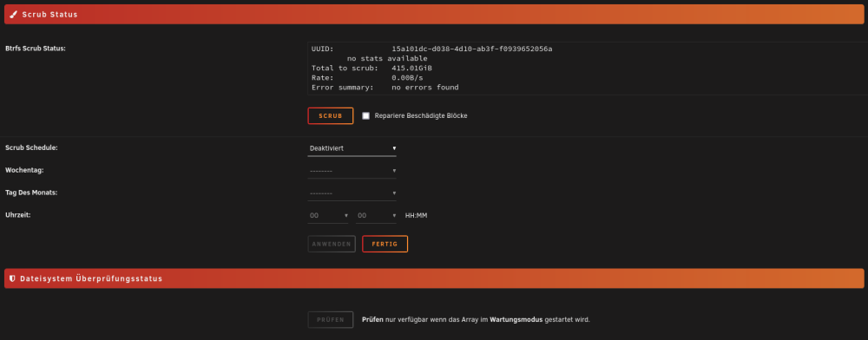Screen dimensions: 868x340
Task: Click the 'Wochentag:' label
Action: pos(23,170)
